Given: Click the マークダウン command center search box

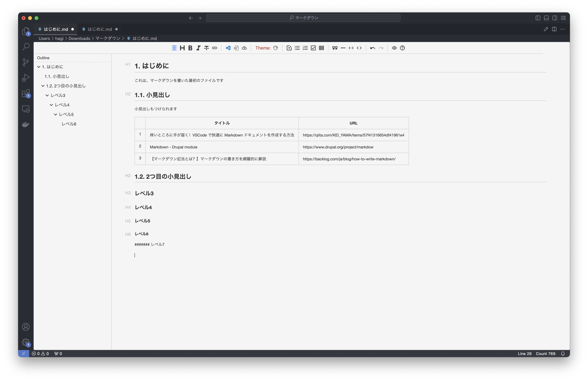Looking at the screenshot, I should (x=303, y=18).
